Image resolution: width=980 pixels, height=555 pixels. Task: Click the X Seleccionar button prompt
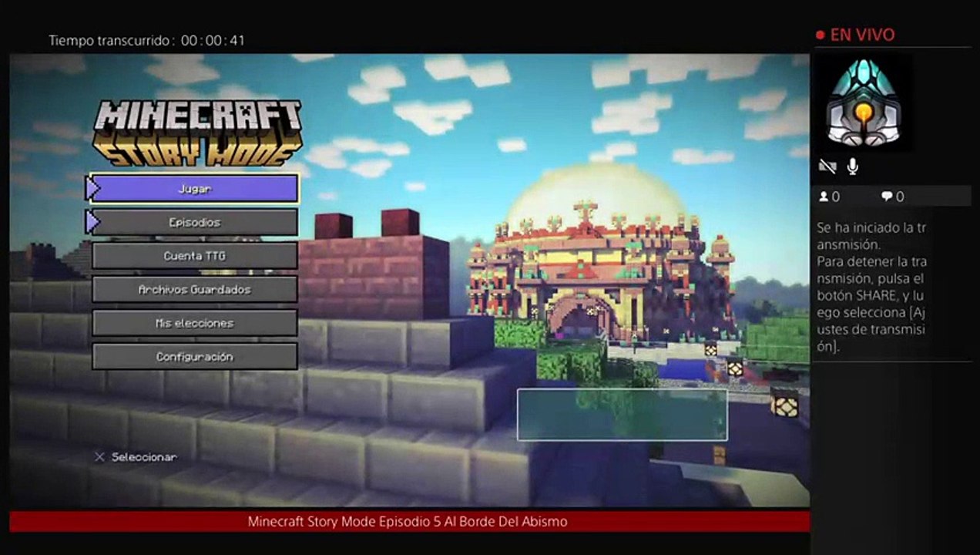[x=136, y=457]
